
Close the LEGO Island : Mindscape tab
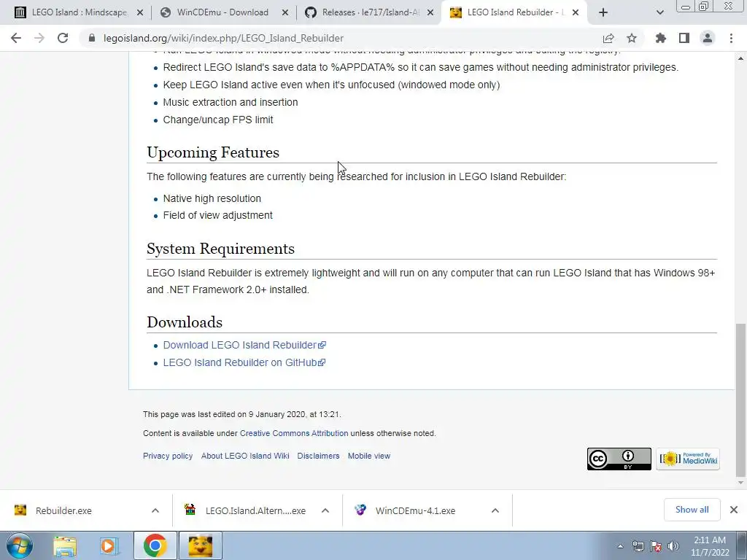point(140,12)
